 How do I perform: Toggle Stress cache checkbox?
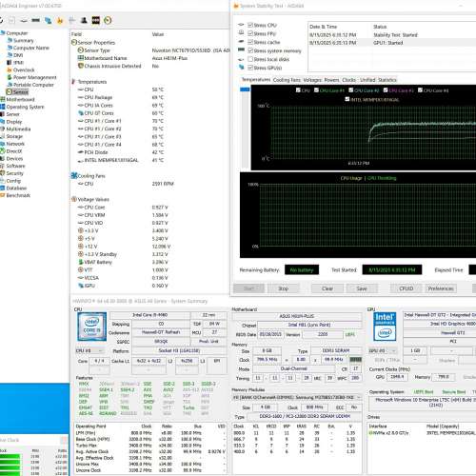(x=250, y=42)
